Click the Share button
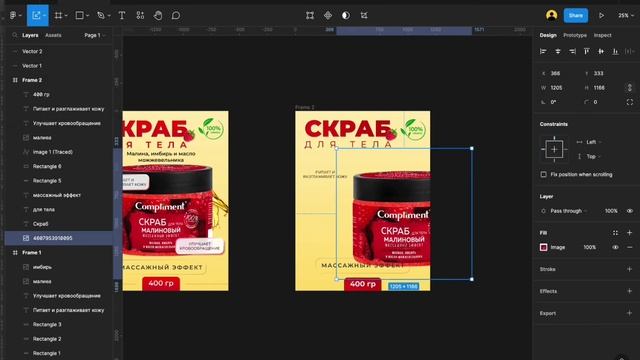Viewport: 640px width, 360px height. [x=576, y=16]
